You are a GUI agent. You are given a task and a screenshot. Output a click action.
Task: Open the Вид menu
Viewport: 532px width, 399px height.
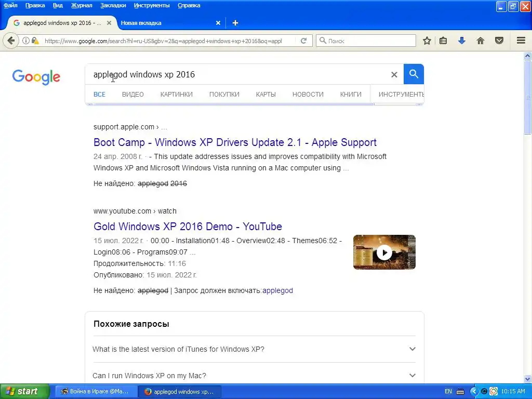pyautogui.click(x=58, y=5)
